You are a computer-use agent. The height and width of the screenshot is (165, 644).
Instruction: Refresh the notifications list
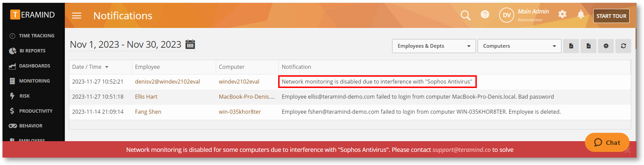[x=623, y=46]
